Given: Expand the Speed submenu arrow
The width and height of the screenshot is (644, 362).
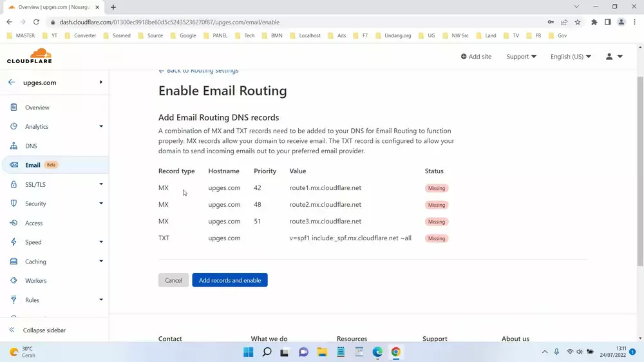Looking at the screenshot, I should click(x=101, y=242).
